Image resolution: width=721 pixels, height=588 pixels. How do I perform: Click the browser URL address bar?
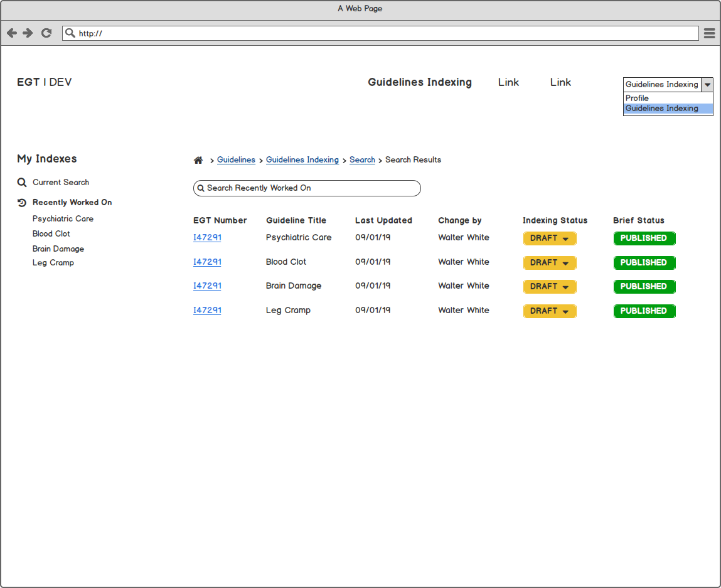tap(380, 33)
